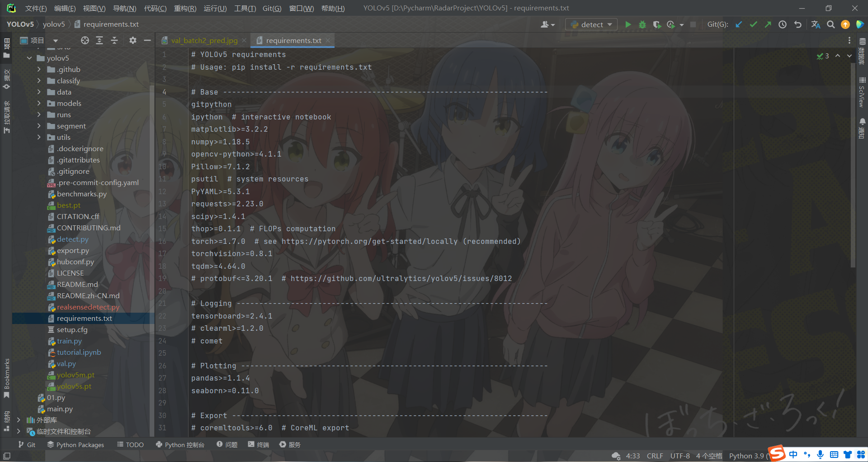This screenshot has height=462, width=868.
Task: Select opened file target icon in project panel
Action: click(x=85, y=40)
